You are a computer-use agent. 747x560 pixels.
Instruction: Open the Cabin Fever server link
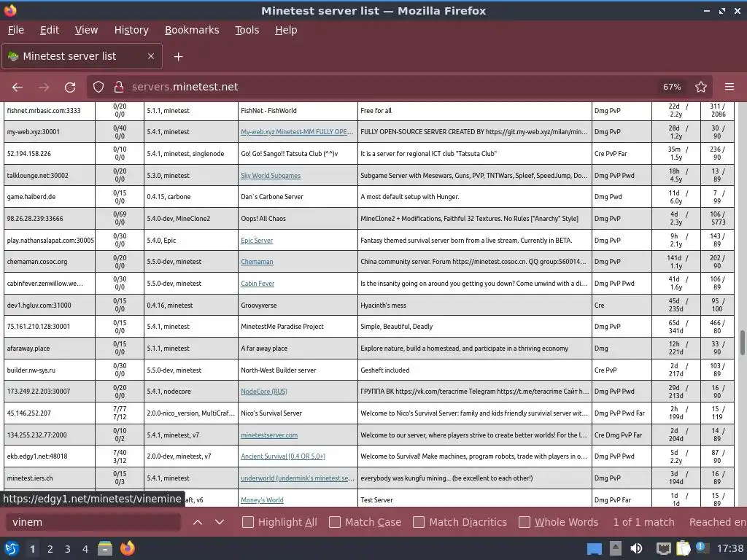pyautogui.click(x=258, y=284)
